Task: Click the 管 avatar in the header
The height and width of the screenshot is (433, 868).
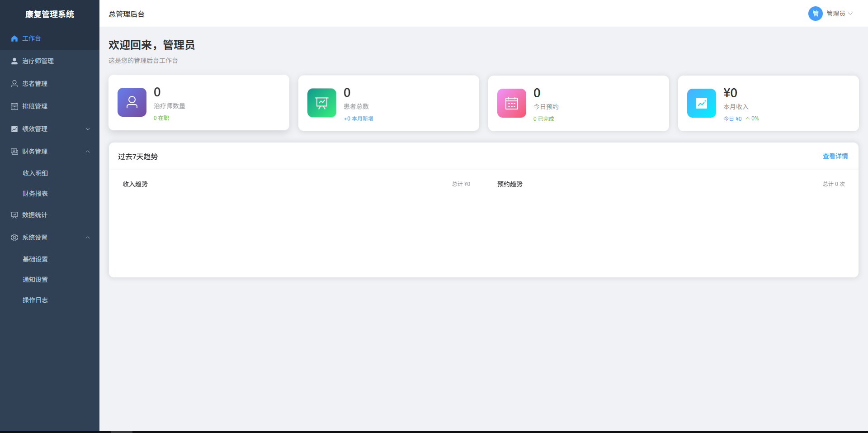Action: click(x=816, y=14)
